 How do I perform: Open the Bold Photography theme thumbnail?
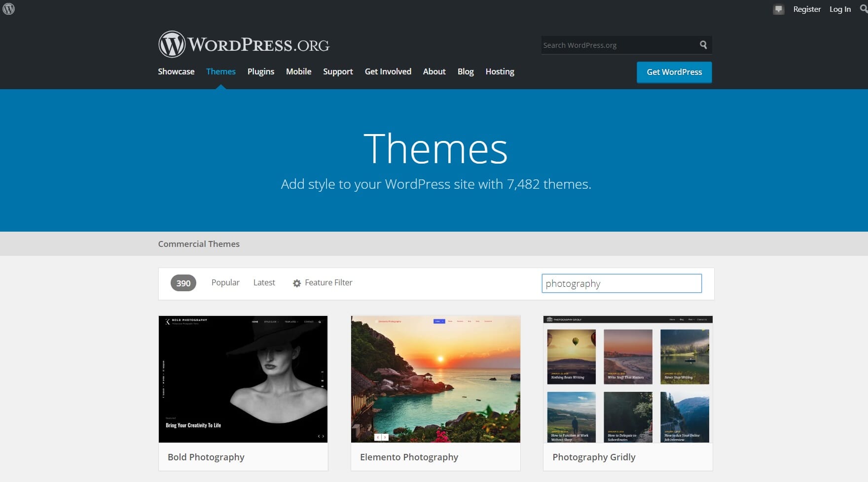[x=243, y=379]
